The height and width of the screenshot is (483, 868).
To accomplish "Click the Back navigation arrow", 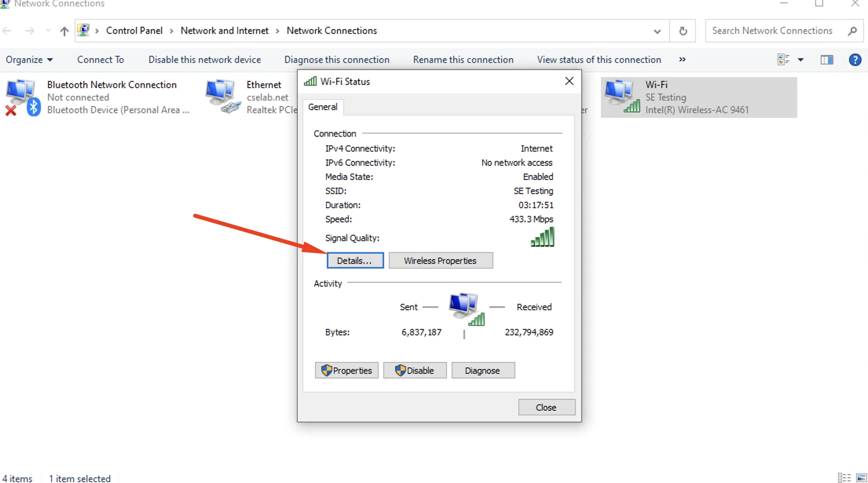I will tap(7, 31).
